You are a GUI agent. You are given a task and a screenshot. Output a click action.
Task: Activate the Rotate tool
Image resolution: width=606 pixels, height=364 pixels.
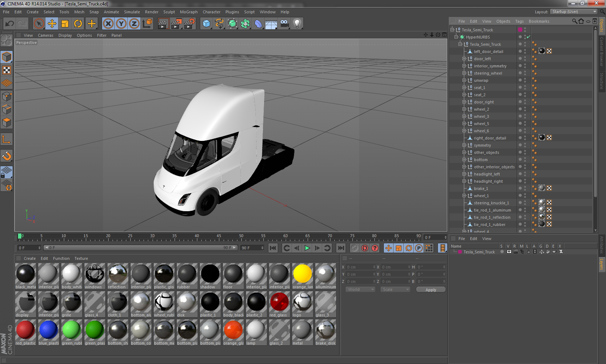coord(78,24)
